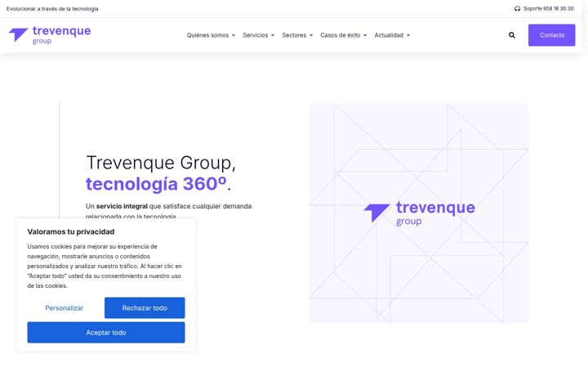The width and height of the screenshot is (588, 368).
Task: Click the 'Trevenque Group,' heading text
Action: tap(161, 163)
